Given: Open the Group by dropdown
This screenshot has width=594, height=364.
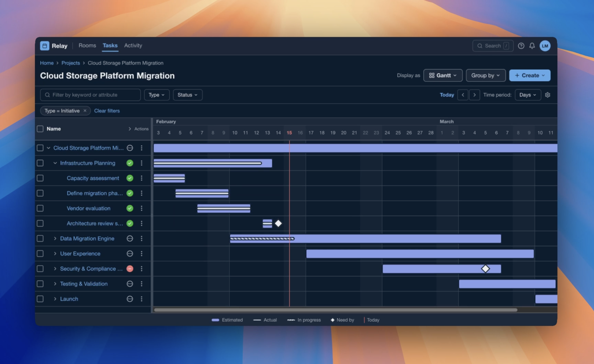Looking at the screenshot, I should click(485, 75).
